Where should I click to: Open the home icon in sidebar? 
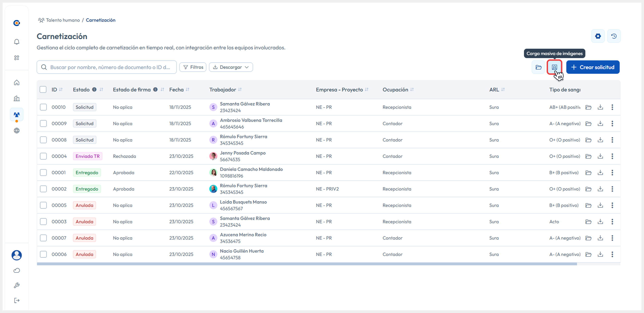coord(16,82)
